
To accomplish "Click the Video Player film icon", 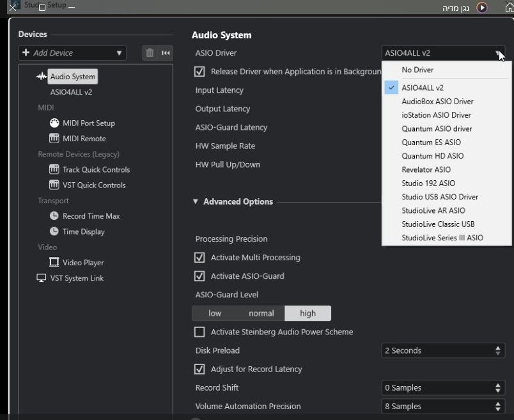I will click(x=54, y=262).
